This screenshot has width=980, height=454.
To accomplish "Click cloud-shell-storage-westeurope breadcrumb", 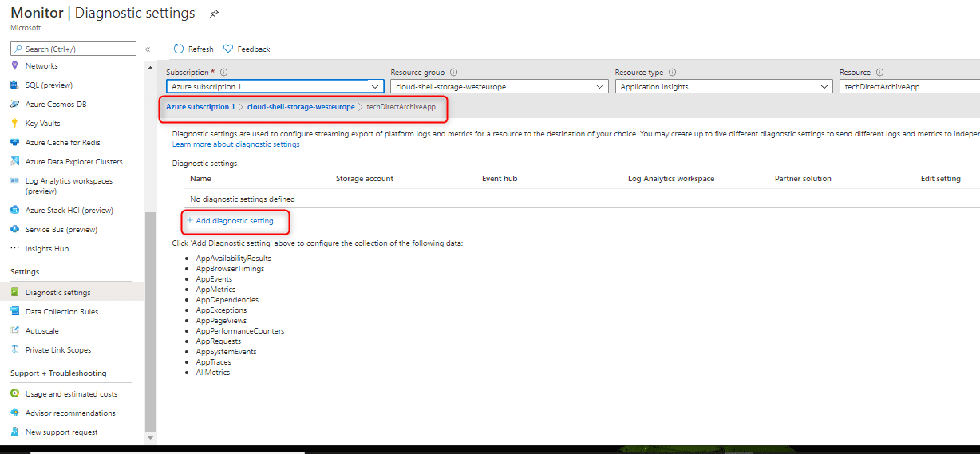I will [301, 107].
